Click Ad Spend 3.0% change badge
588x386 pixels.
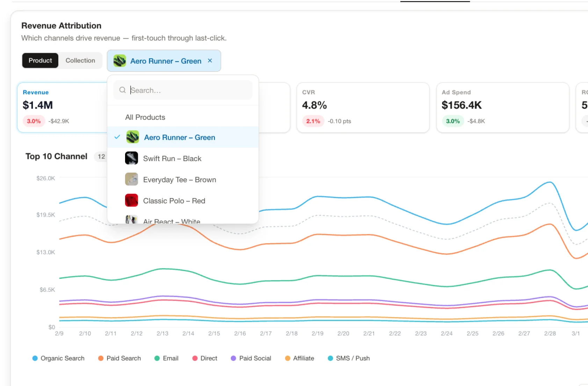coord(453,121)
